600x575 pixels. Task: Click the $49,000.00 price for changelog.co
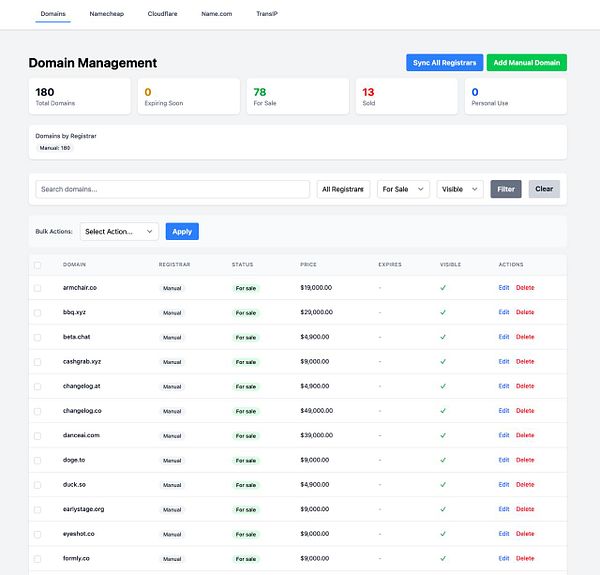(316, 411)
